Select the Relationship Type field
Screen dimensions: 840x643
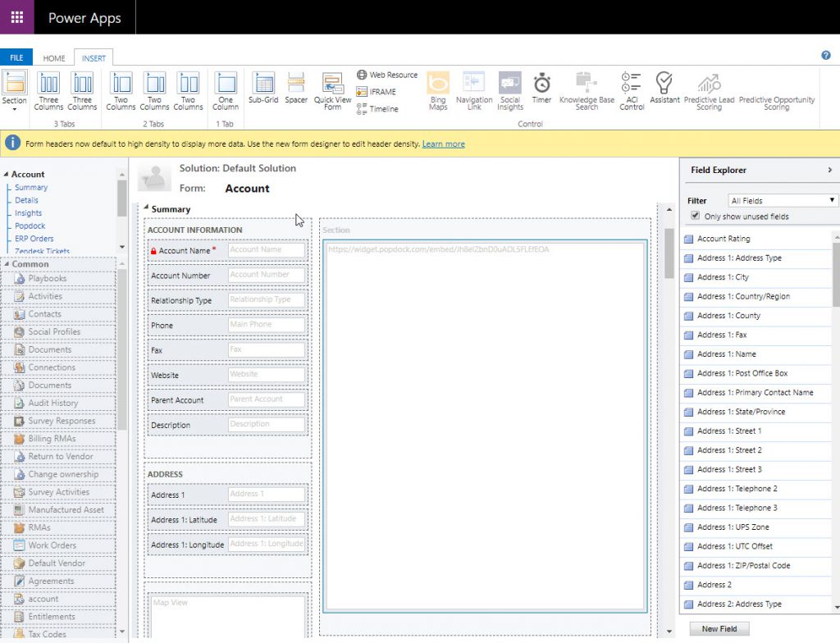(228, 301)
